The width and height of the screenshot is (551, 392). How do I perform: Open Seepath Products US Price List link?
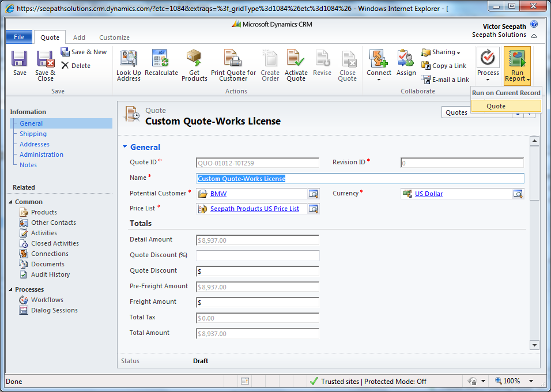coord(254,209)
